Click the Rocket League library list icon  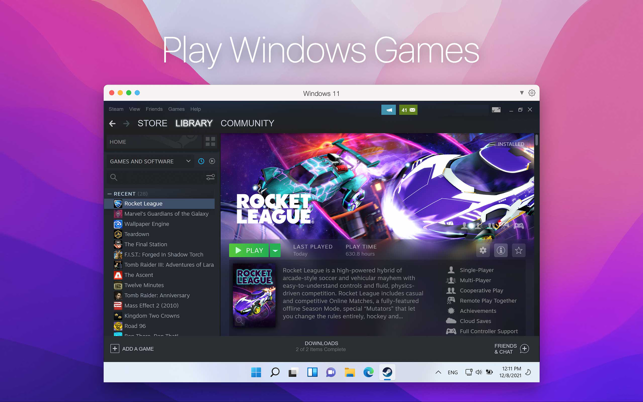pos(118,204)
